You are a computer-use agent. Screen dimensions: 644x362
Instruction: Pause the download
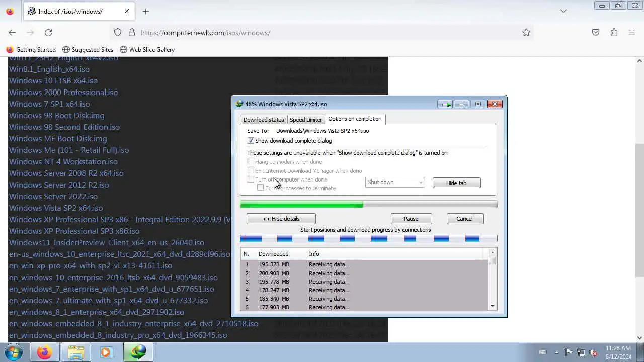411,219
